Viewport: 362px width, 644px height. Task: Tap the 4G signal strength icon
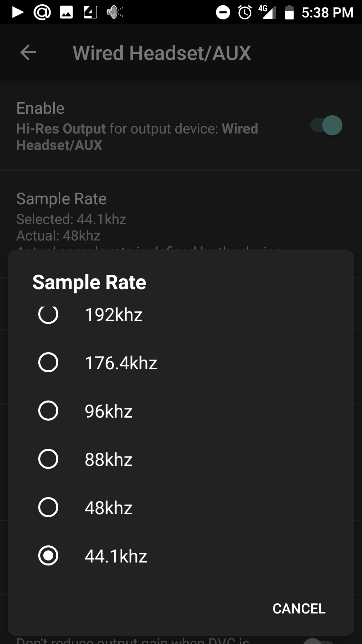coord(267,12)
